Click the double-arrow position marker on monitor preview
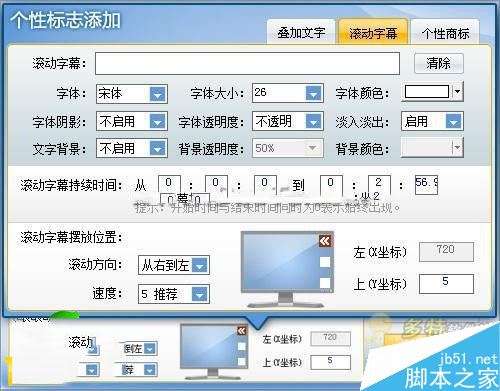This screenshot has width=500, height=391. (x=325, y=241)
